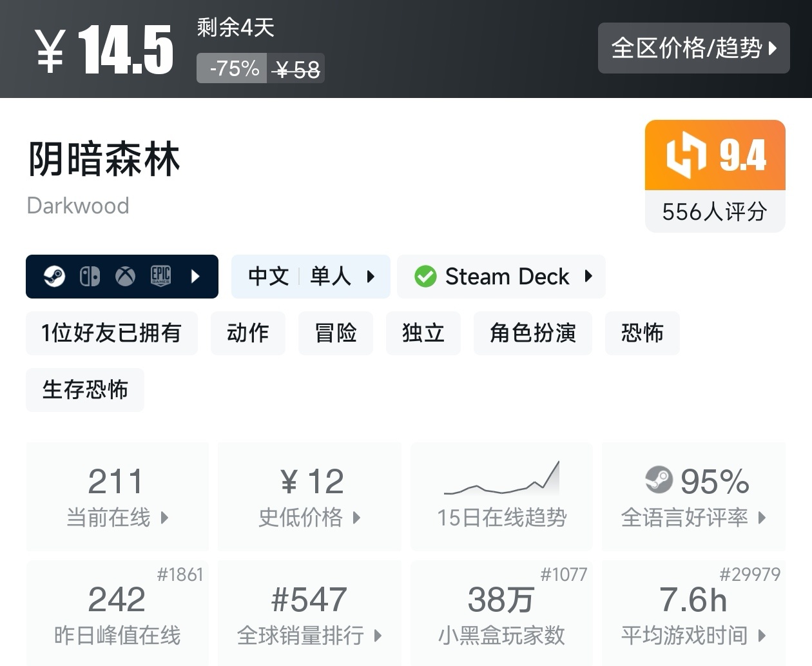Click the Nintendo Switch platform icon
Viewport: 812px width, 666px height.
point(90,277)
